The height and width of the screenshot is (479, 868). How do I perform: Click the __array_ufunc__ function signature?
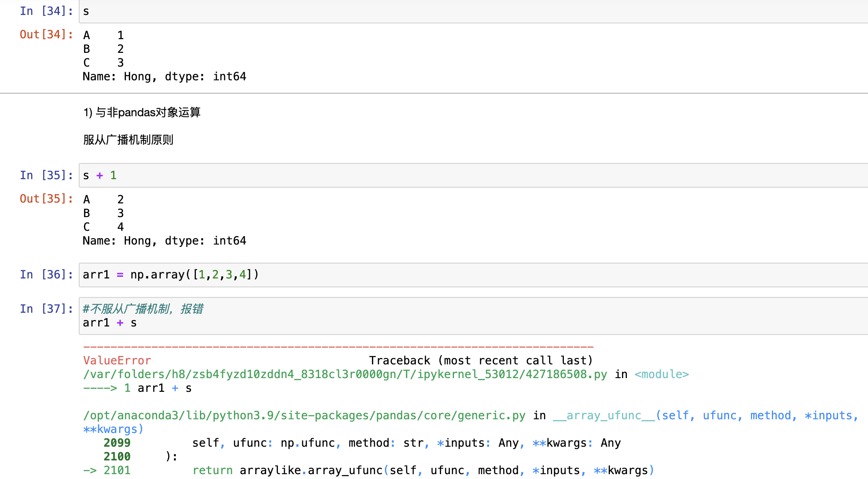(705, 416)
